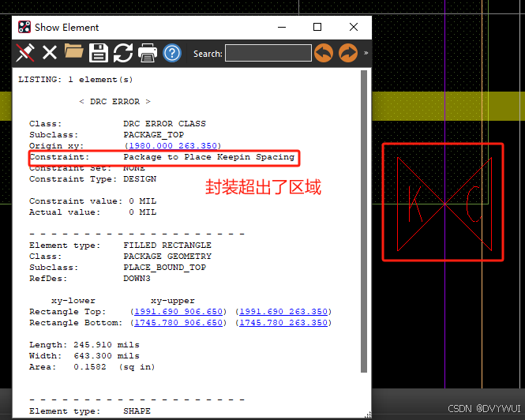Viewport: 525px width, 420px height.
Task: Maximize the Show Element window
Action: click(317, 27)
